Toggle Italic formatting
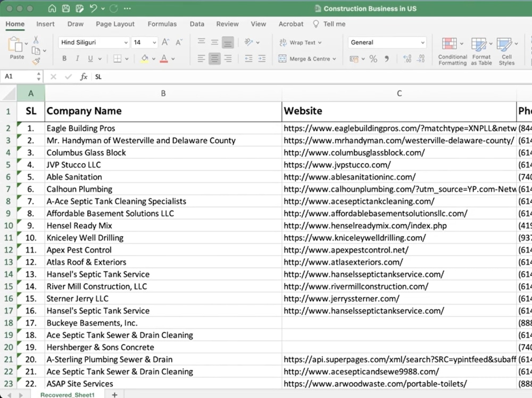 point(77,58)
